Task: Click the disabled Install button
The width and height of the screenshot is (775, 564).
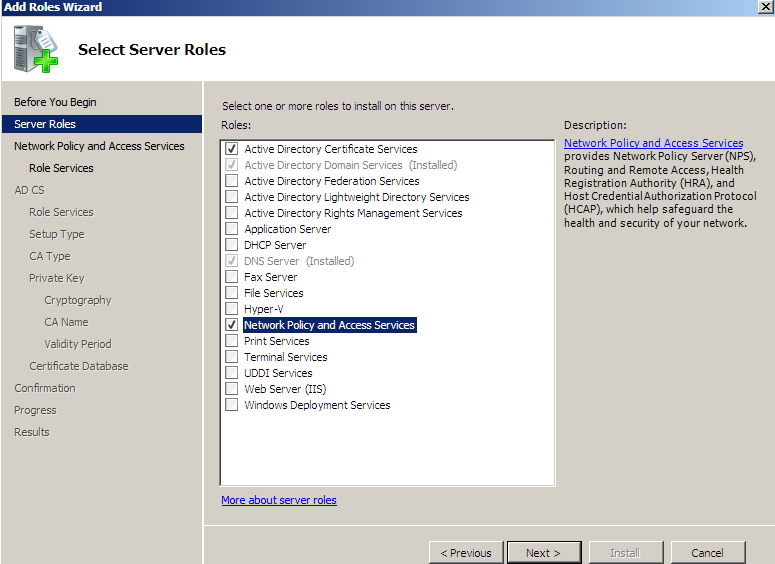Action: [x=625, y=553]
